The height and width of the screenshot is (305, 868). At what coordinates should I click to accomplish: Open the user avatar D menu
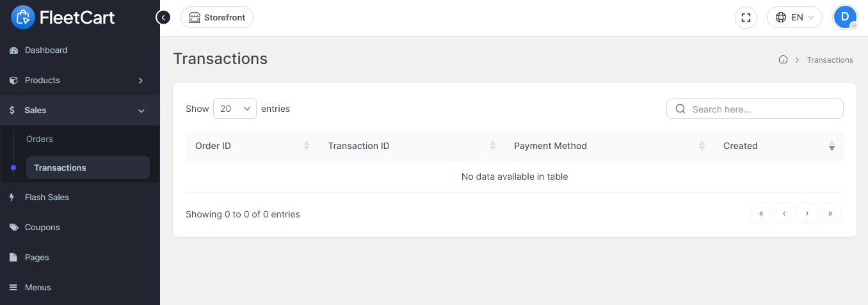[x=845, y=17]
